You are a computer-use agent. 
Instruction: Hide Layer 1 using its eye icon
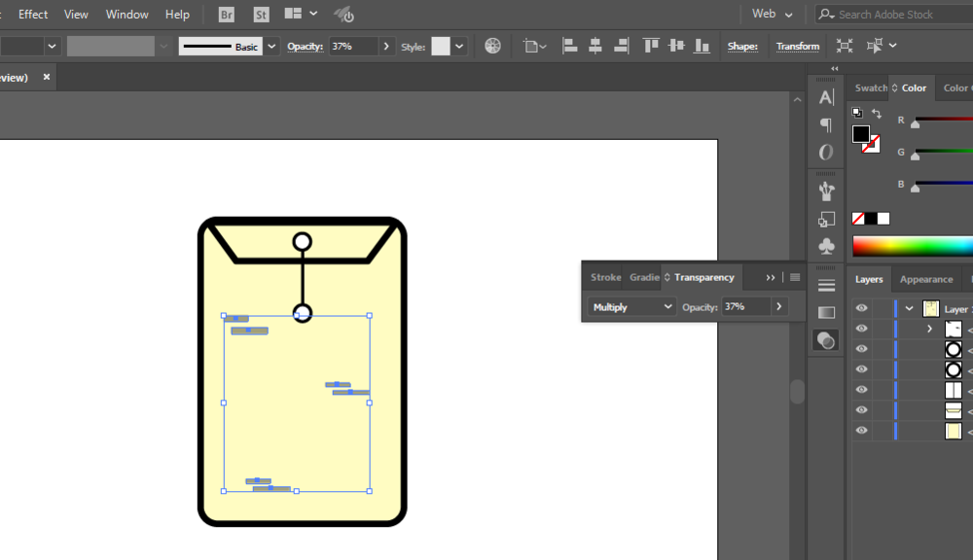pos(861,308)
